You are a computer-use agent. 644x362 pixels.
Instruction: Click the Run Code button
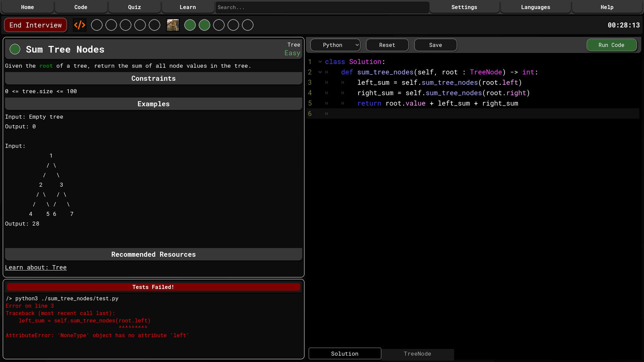point(611,45)
